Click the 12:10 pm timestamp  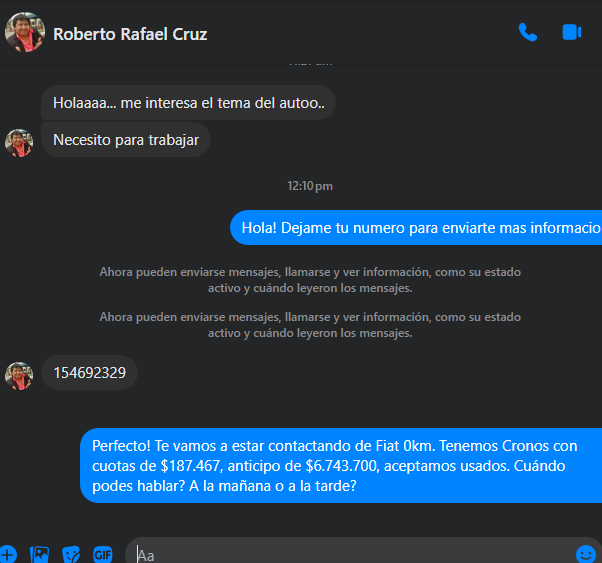309,186
